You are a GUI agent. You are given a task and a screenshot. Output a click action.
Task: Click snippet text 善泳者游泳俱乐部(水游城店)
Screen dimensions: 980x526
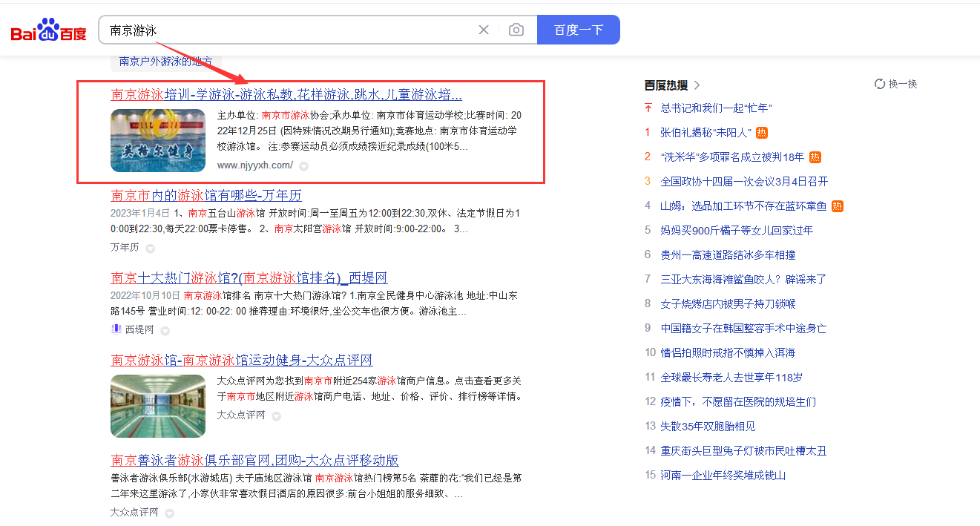(315, 486)
